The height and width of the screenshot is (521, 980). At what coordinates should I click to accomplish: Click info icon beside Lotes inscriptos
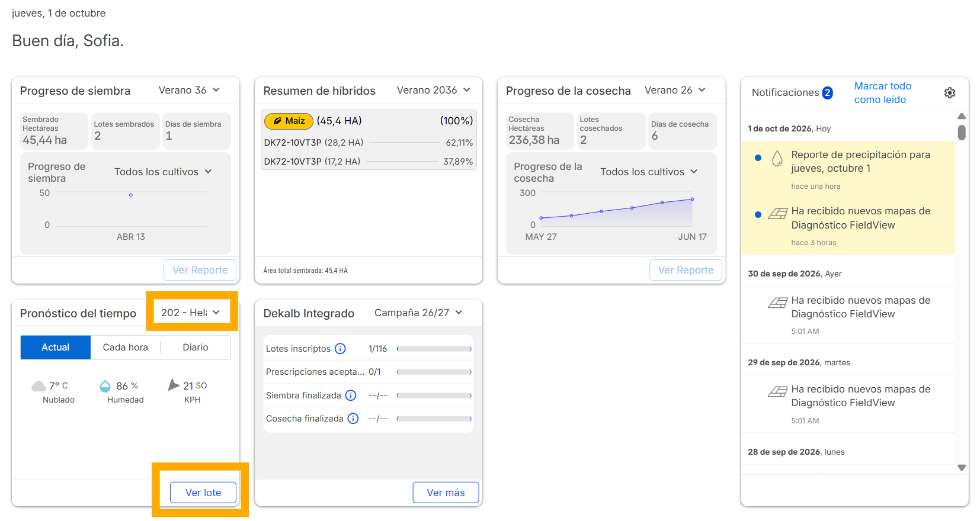pyautogui.click(x=340, y=349)
